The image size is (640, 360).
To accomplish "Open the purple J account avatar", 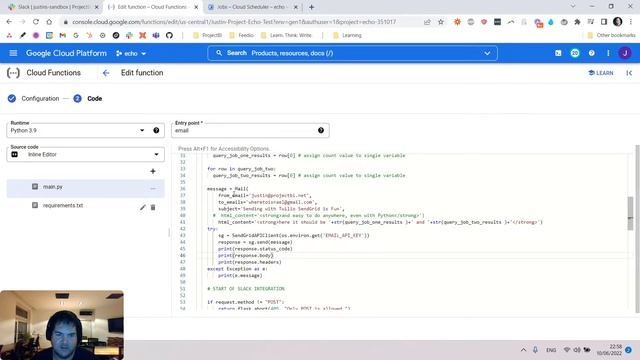I will [x=625, y=53].
